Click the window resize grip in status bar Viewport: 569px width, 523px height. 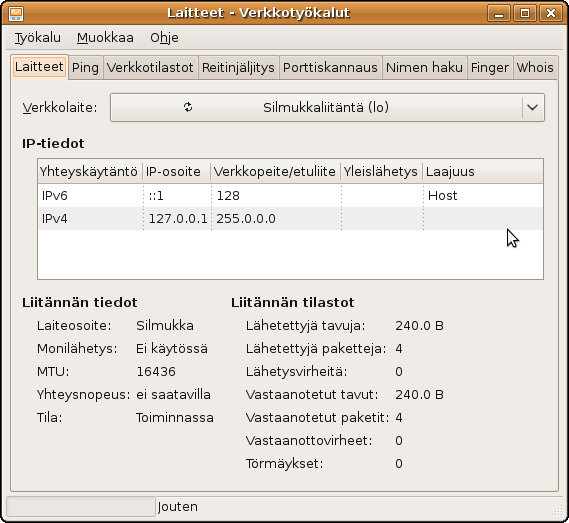coord(557,510)
